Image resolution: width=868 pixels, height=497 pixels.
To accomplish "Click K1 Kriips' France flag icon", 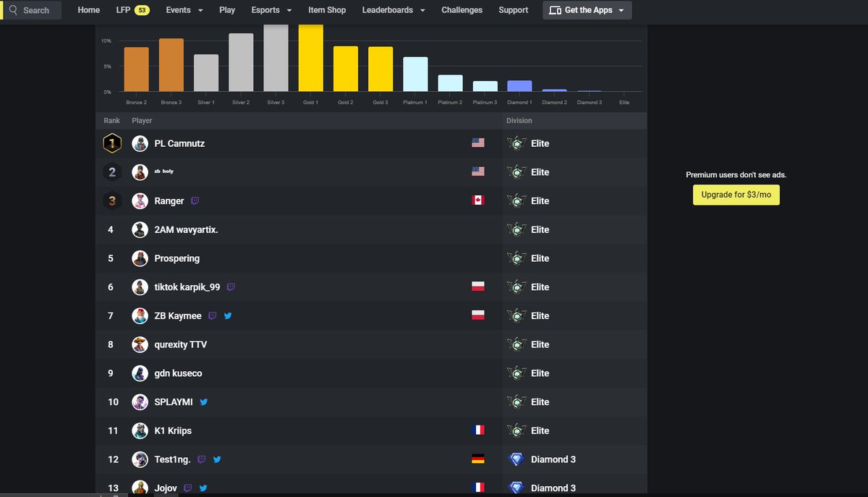I will pos(477,430).
